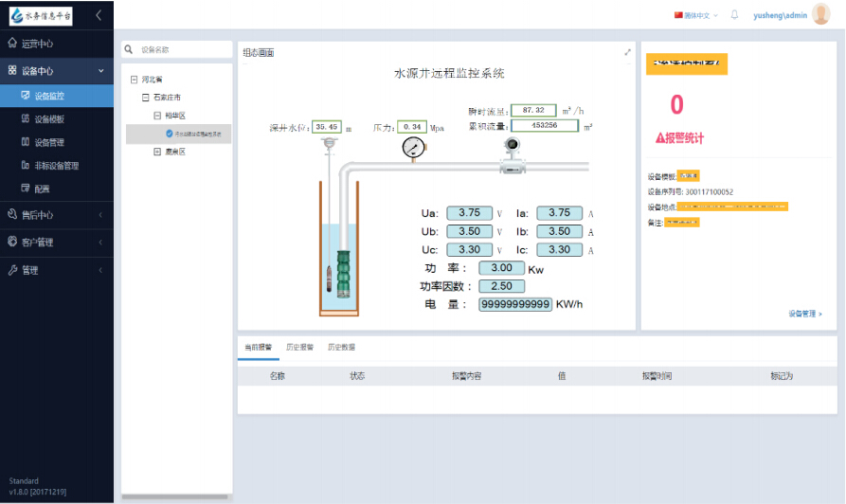Collapse the 河北省 tree node
Screen dimensions: 846x504
pyautogui.click(x=134, y=80)
